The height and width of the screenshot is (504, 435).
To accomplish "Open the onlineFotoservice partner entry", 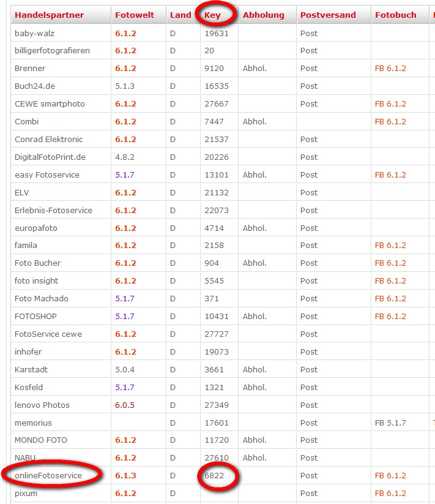I will [x=48, y=475].
